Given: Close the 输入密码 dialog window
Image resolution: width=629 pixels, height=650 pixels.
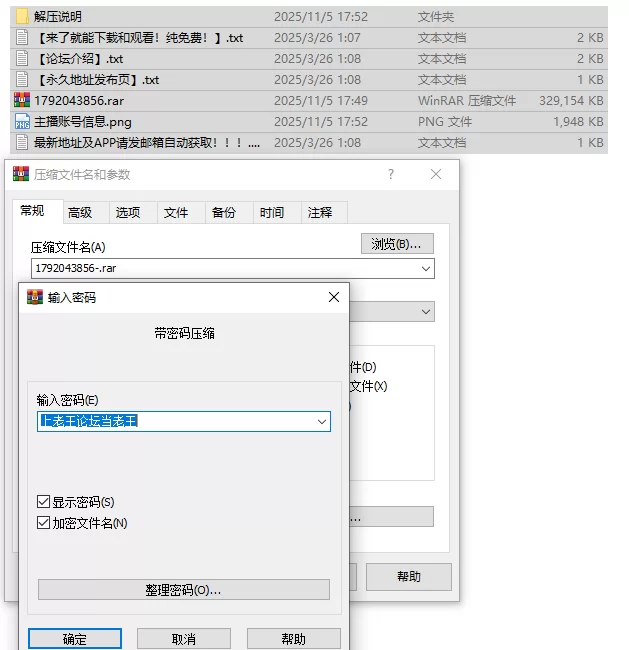Looking at the screenshot, I should coord(332,298).
